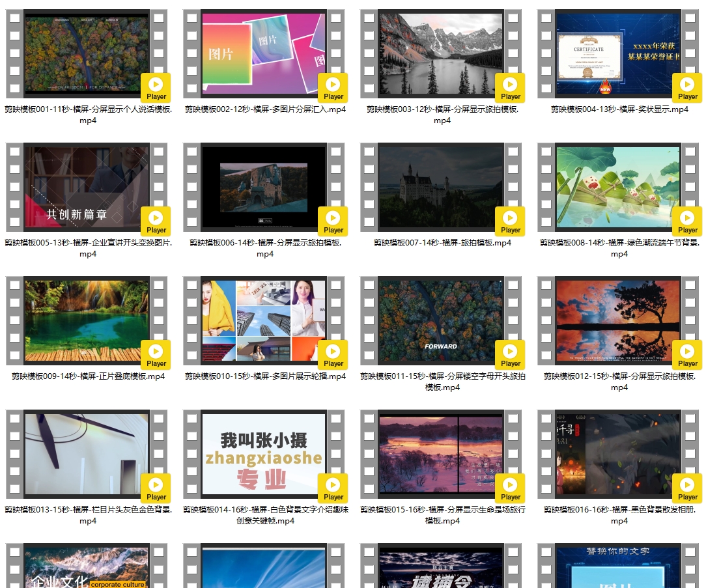Click the Player badge on 剪映模板012 sunset tree video

tap(687, 355)
